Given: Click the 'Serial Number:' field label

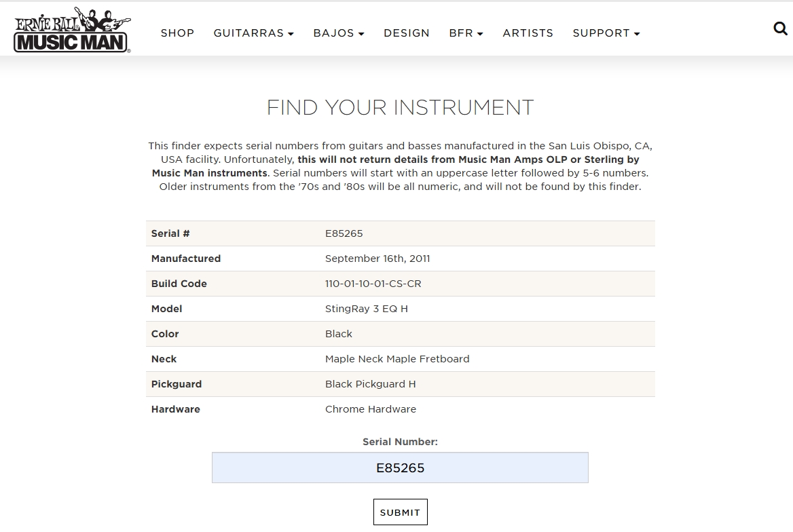Looking at the screenshot, I should [x=400, y=442].
